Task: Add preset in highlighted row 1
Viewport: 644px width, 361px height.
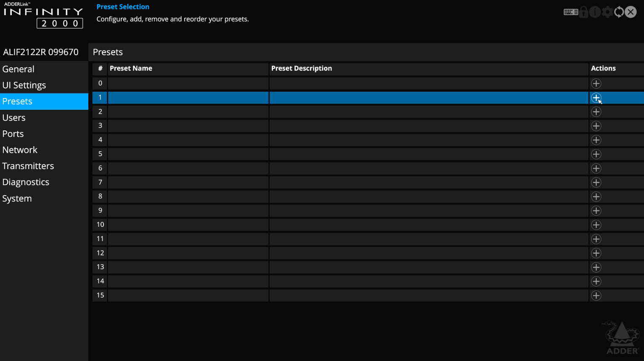Action: click(596, 98)
